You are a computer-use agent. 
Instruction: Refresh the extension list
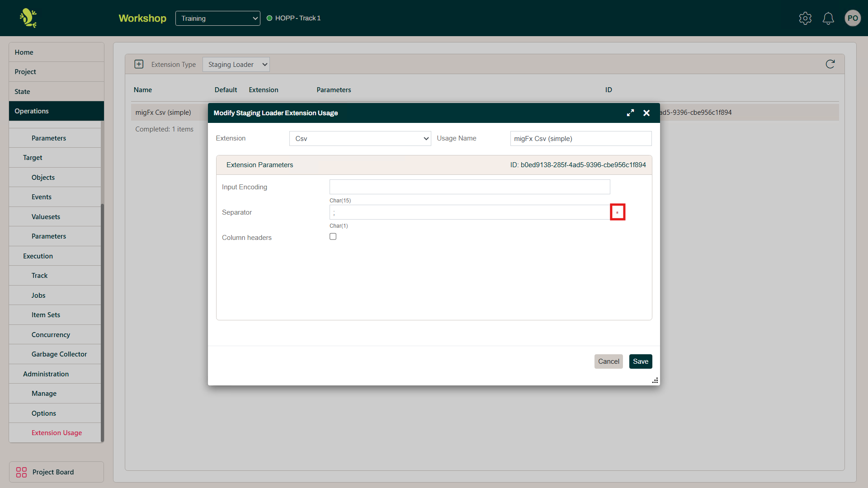830,64
